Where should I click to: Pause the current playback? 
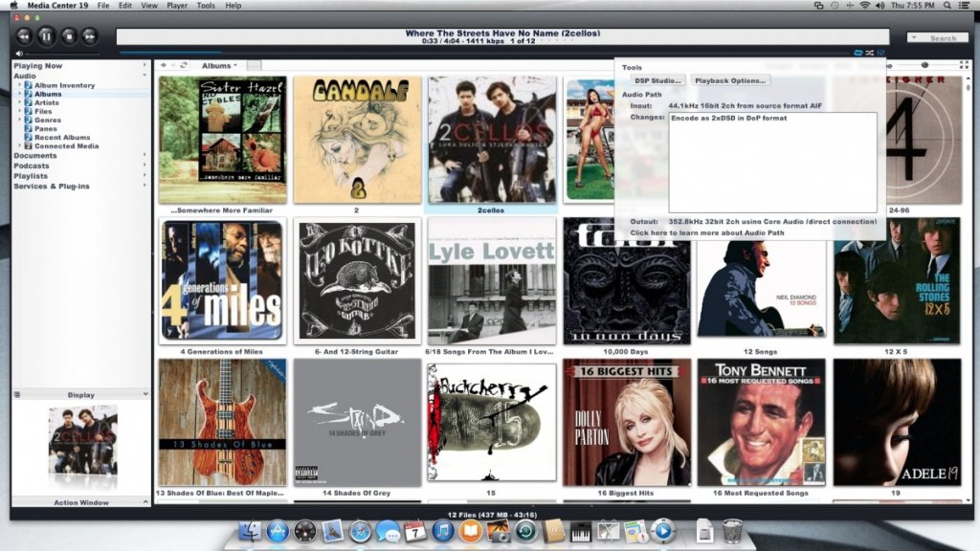click(x=46, y=36)
